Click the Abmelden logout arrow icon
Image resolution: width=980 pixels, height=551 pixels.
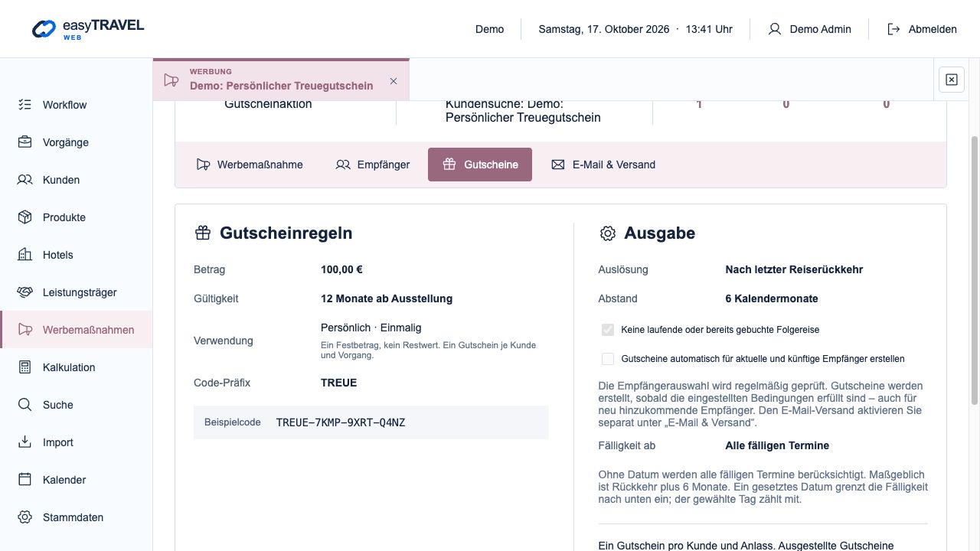[893, 29]
